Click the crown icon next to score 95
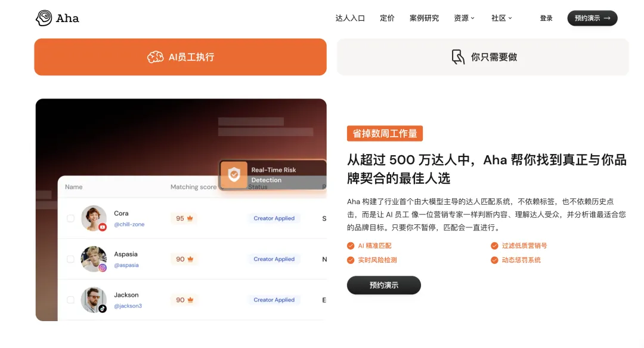The height and width of the screenshot is (348, 644). click(x=190, y=218)
